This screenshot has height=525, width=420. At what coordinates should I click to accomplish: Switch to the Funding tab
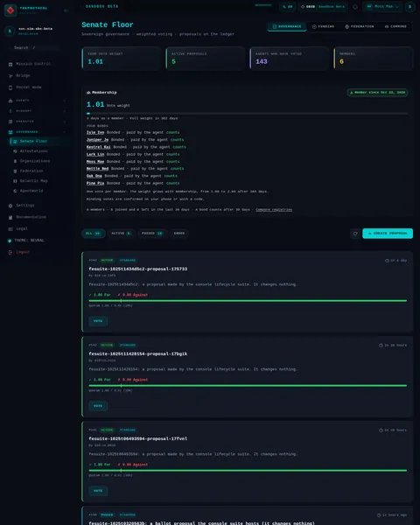(x=323, y=26)
